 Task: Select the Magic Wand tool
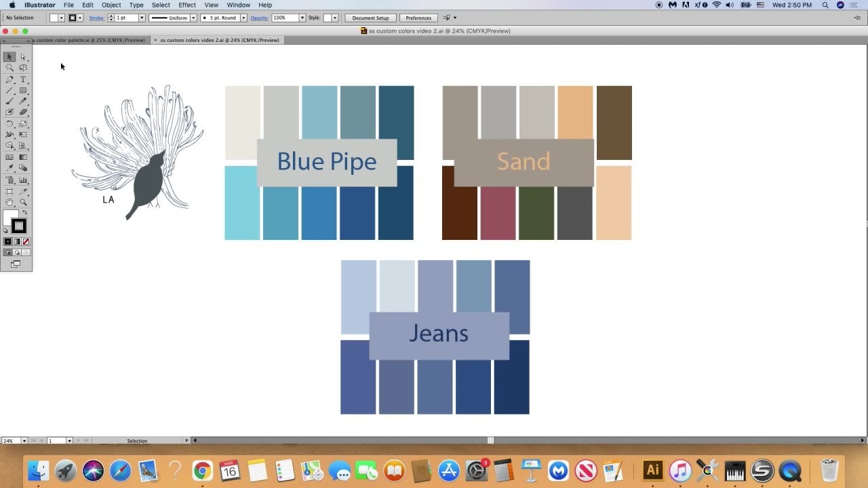9,68
